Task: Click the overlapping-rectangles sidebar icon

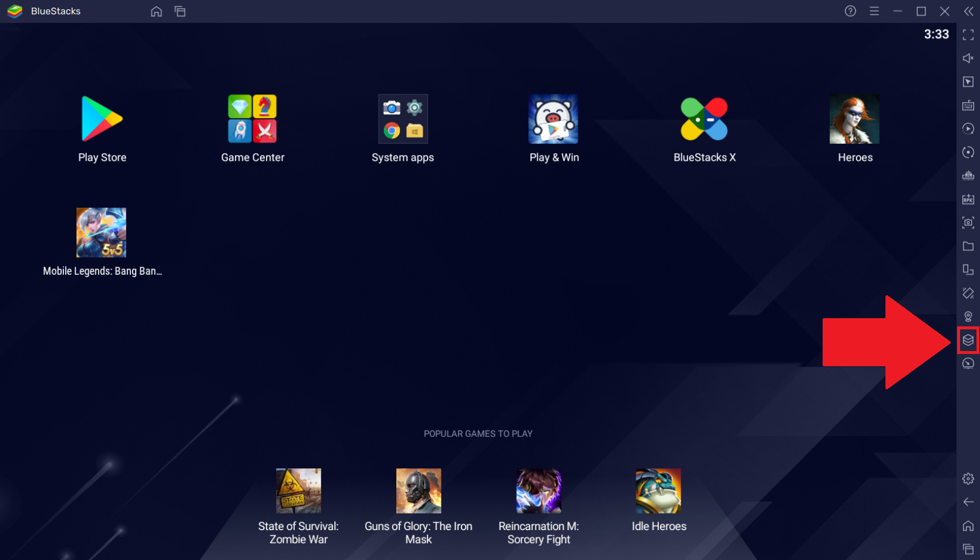Action: (x=968, y=269)
